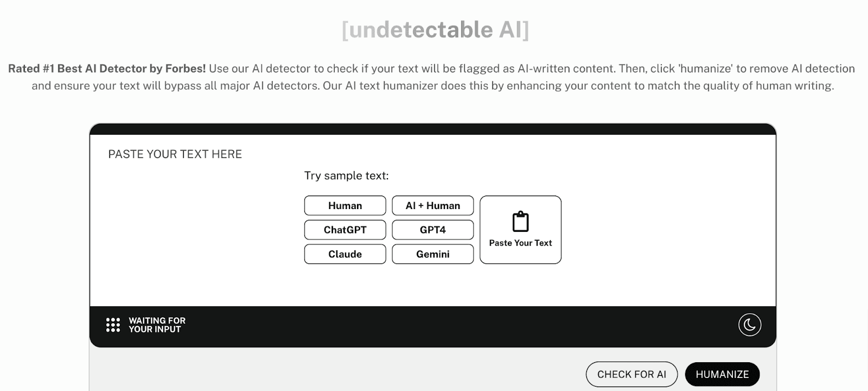Click the WAITING FOR YOUR INPUT status label

156,324
